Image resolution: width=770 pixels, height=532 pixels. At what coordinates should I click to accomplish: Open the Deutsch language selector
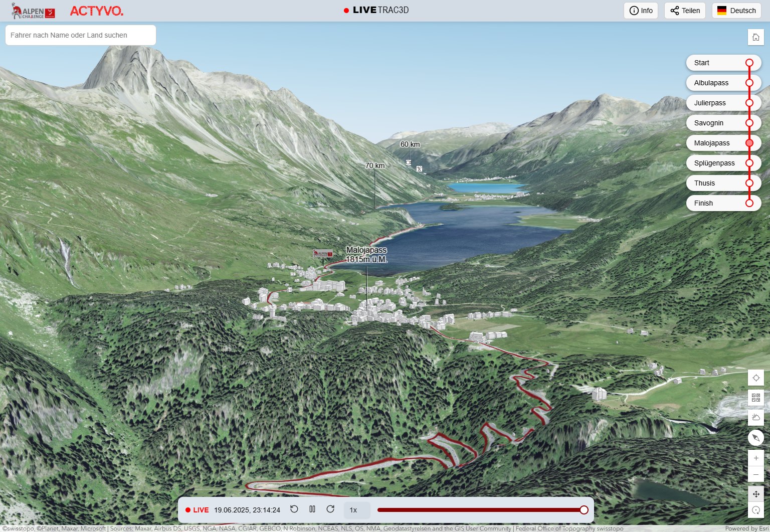click(x=736, y=11)
